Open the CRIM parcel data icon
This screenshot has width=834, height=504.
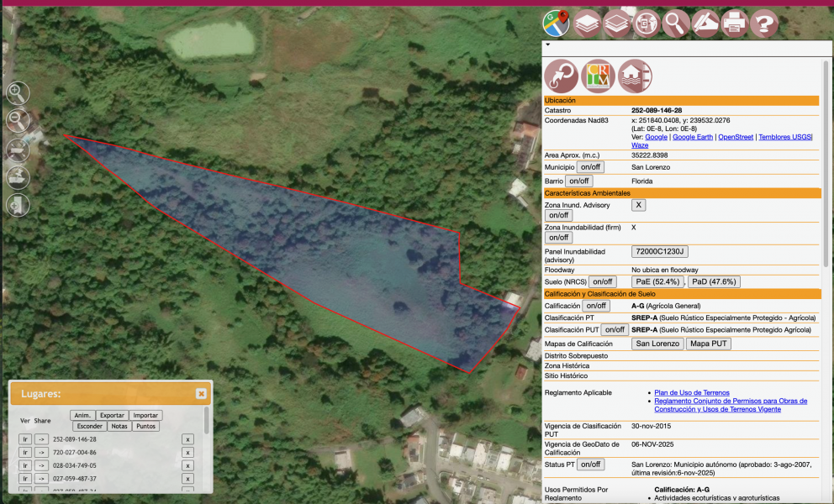click(x=598, y=76)
